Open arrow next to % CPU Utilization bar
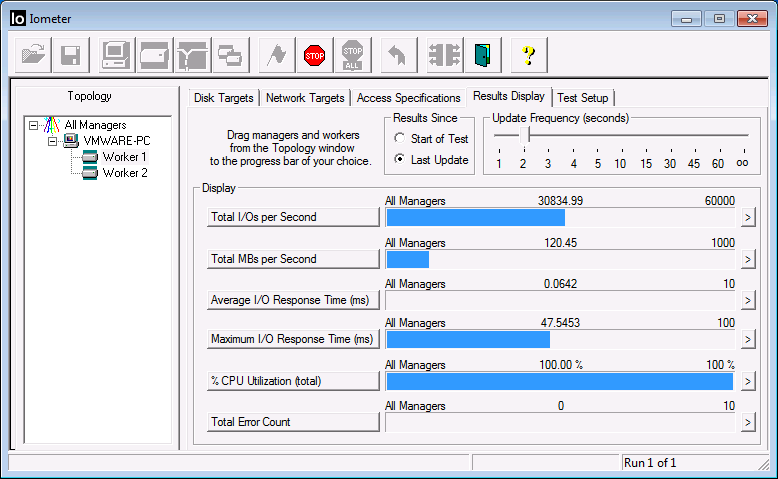 [746, 381]
